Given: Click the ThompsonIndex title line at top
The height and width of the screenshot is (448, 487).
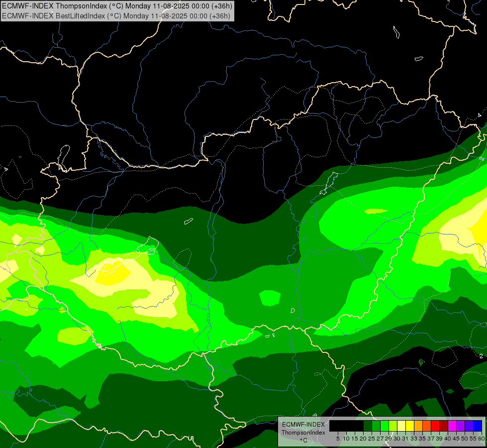Looking at the screenshot, I should click(x=117, y=5).
